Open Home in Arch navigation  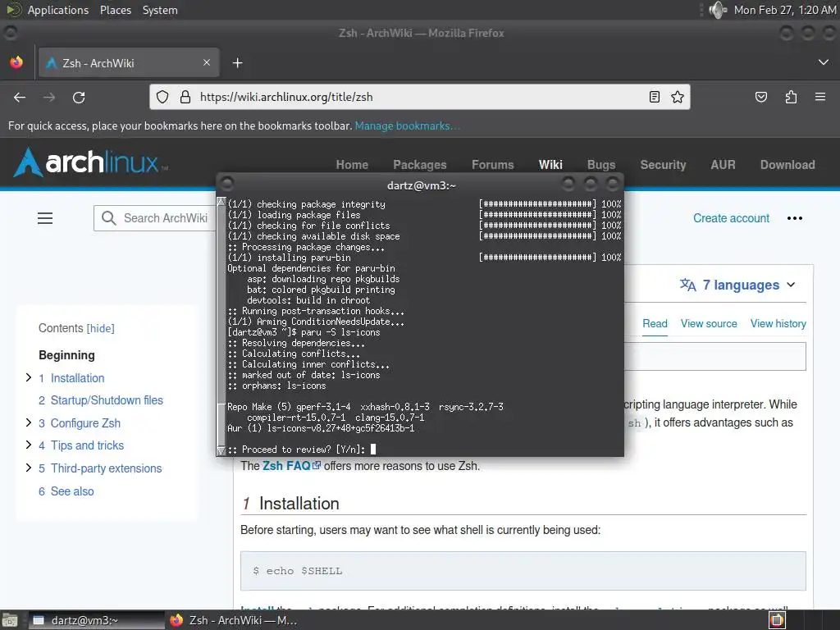[352, 165]
